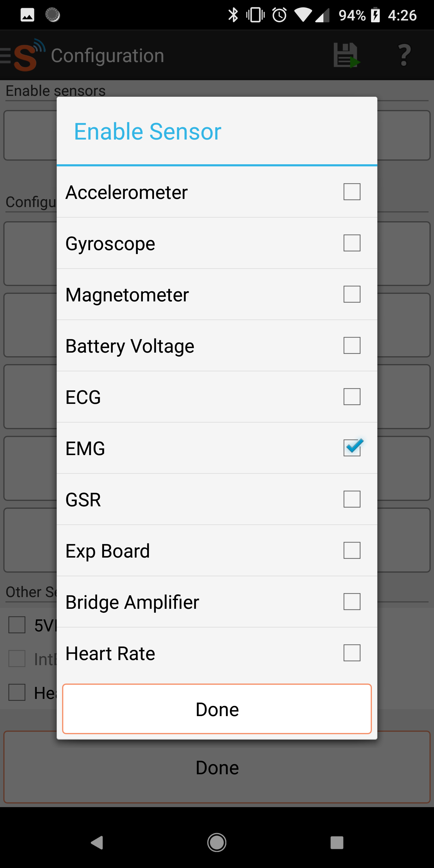The width and height of the screenshot is (434, 868).
Task: Enable the Accelerometer checkbox
Action: pyautogui.click(x=352, y=192)
